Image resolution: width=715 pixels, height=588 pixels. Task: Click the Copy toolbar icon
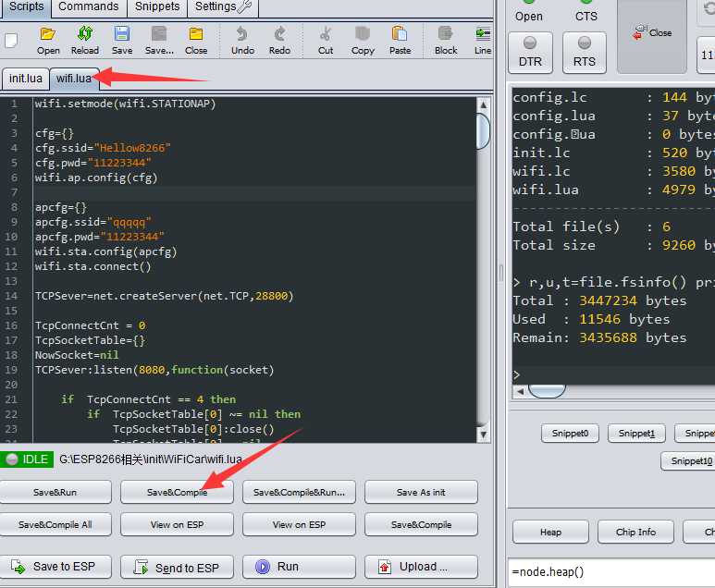click(x=363, y=40)
